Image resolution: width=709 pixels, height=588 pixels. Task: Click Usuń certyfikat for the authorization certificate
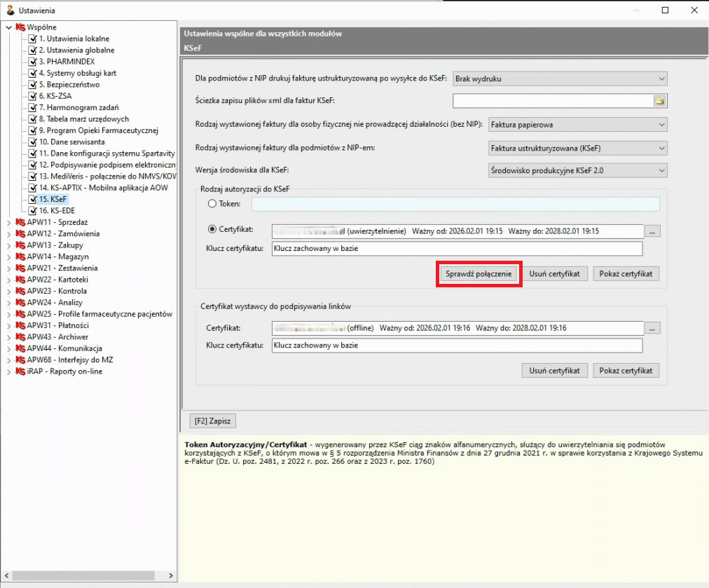pyautogui.click(x=554, y=273)
